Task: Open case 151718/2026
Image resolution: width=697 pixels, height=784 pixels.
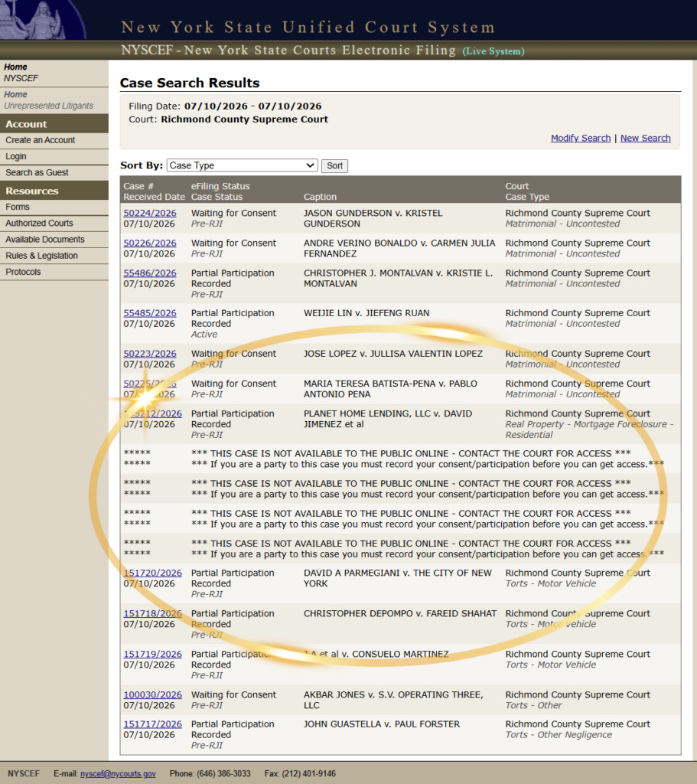Action: [x=152, y=613]
